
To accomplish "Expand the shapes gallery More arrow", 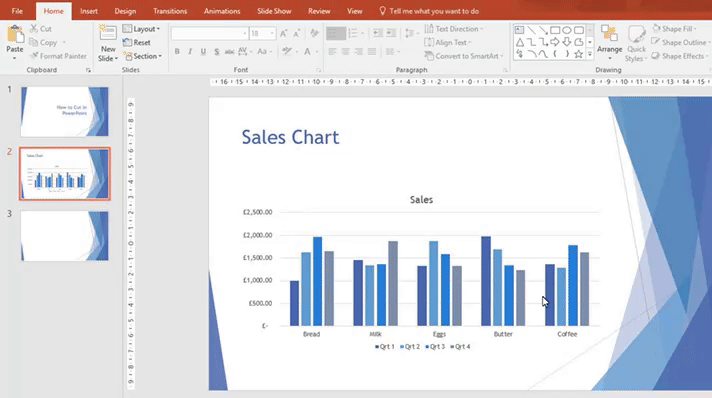I will [590, 54].
